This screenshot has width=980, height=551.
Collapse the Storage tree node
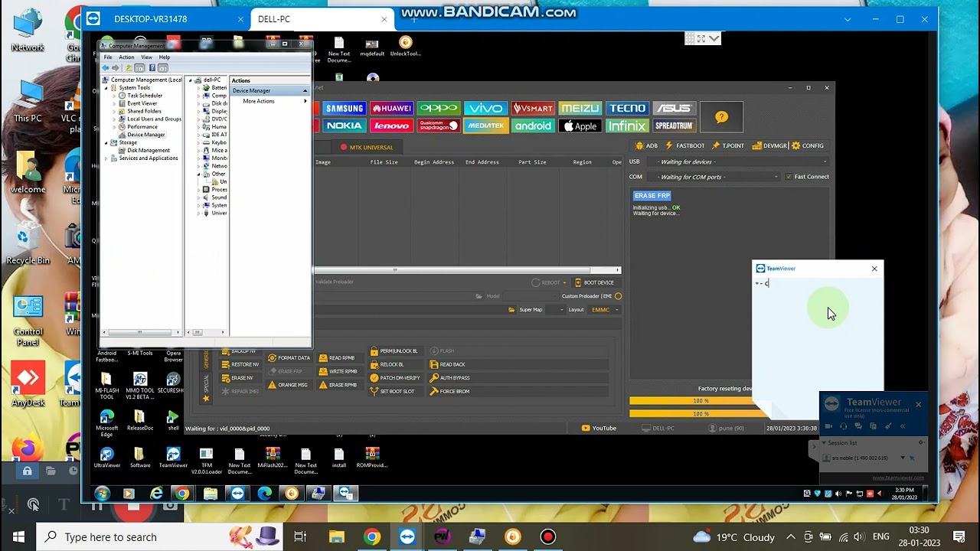click(106, 142)
